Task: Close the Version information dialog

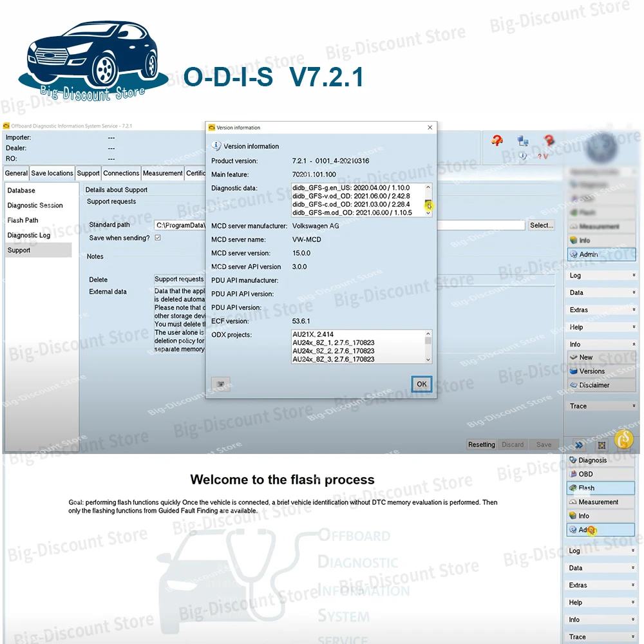Action: click(430, 128)
